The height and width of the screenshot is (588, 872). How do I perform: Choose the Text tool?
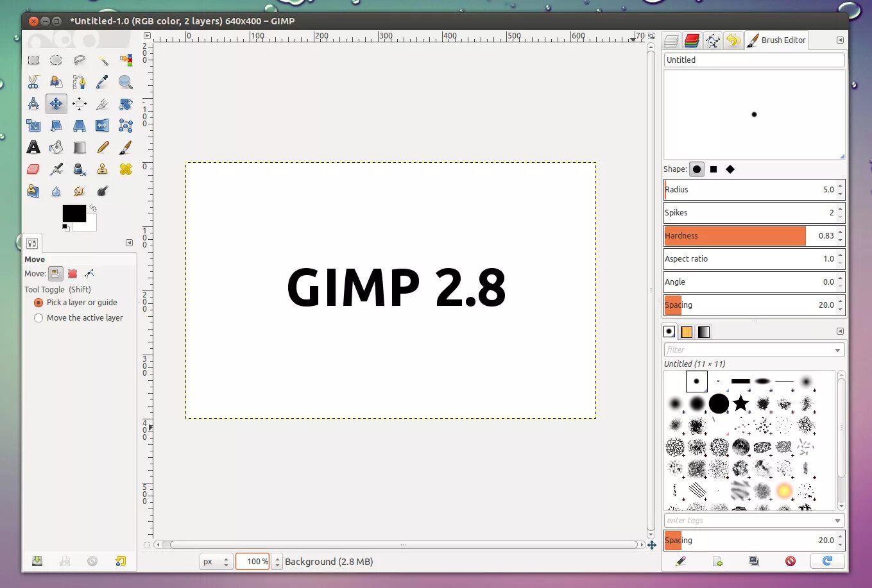[x=33, y=147]
